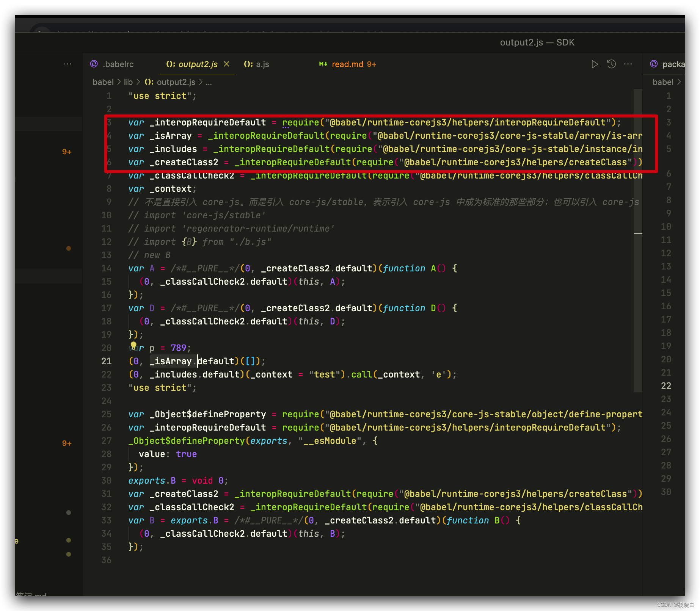This screenshot has height=611, width=700.
Task: Open the timeline history icon
Action: pyautogui.click(x=611, y=64)
